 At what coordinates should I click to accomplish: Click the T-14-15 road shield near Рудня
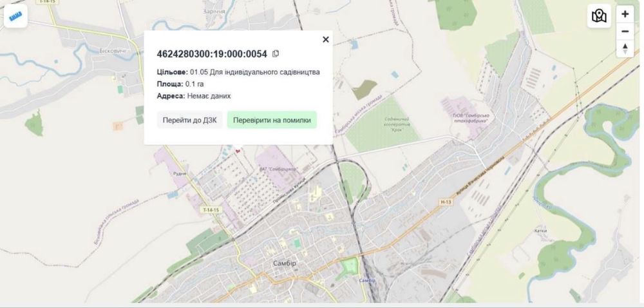(x=211, y=210)
